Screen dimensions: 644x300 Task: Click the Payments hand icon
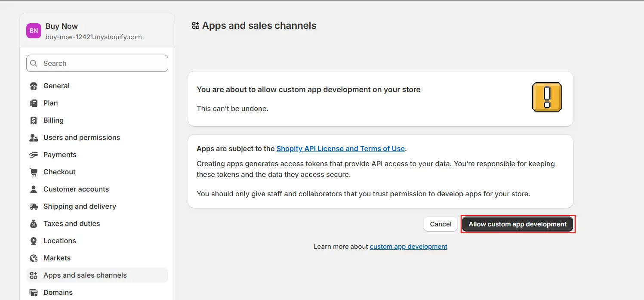click(34, 155)
